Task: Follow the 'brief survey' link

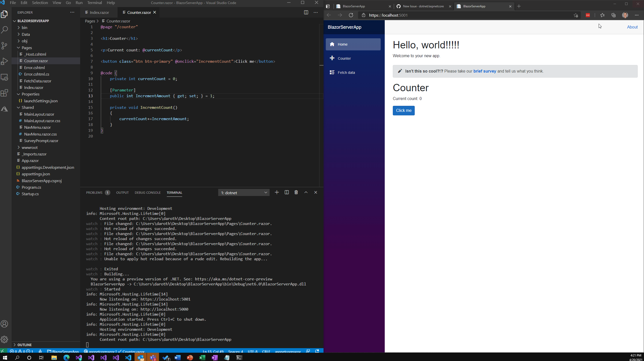Action: (x=485, y=71)
